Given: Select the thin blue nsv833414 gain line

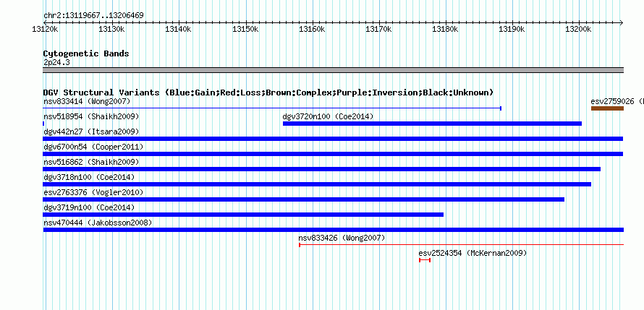Looking at the screenshot, I should coord(272,108).
